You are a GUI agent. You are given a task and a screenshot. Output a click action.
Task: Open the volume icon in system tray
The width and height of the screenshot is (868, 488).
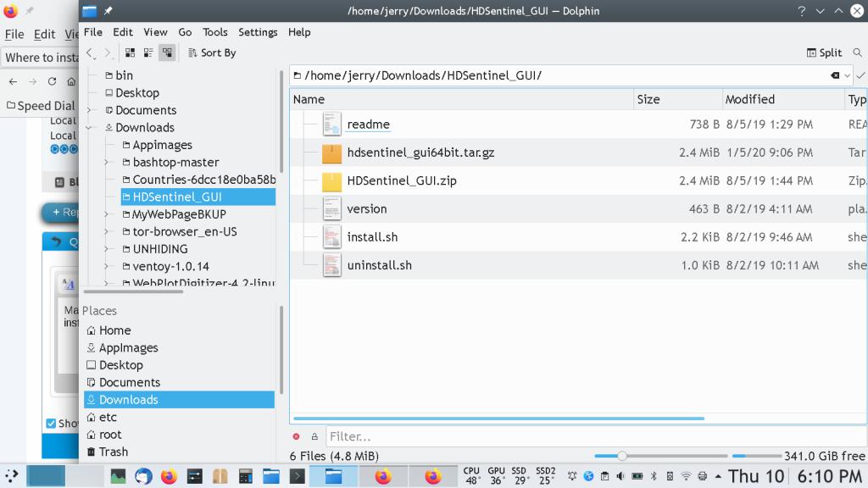621,476
